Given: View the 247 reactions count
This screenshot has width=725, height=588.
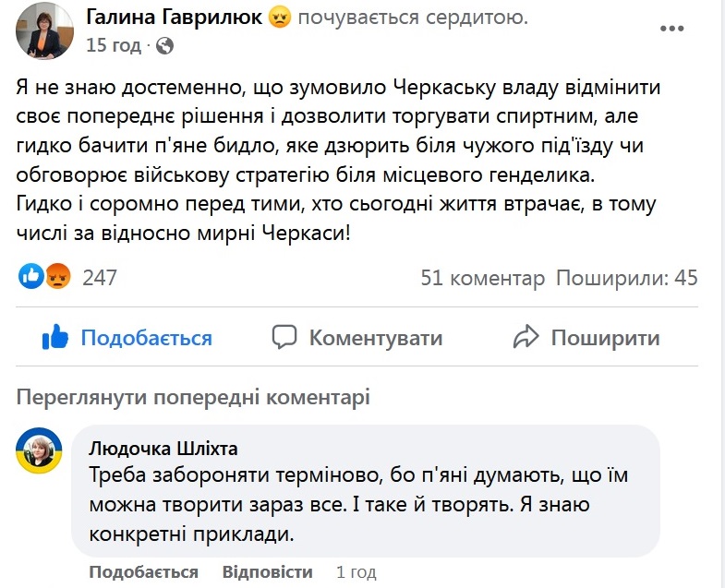Looking at the screenshot, I should [100, 278].
